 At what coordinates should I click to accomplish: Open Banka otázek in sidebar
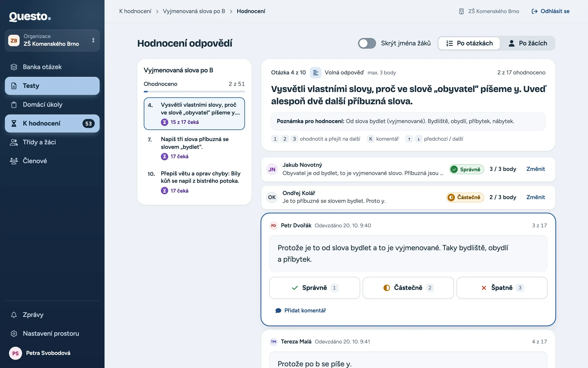pos(52,67)
